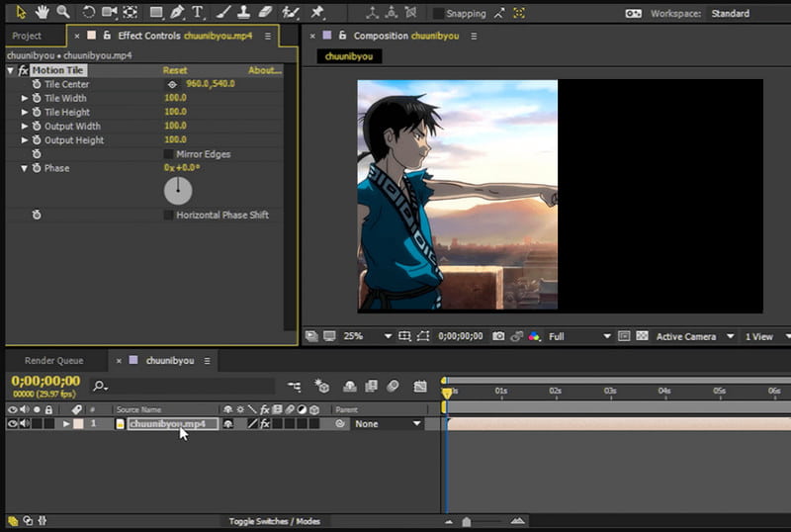Select the Brush tool
This screenshot has width=791, height=532.
(222, 12)
